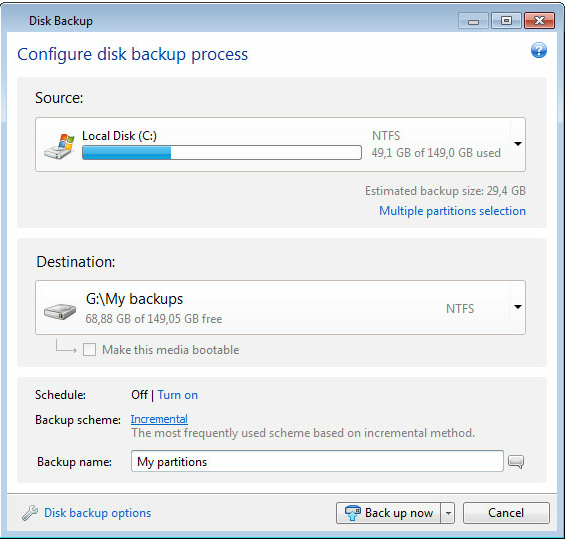
Task: Click the wrench icon beside Disk backup options
Action: pyautogui.click(x=30, y=513)
